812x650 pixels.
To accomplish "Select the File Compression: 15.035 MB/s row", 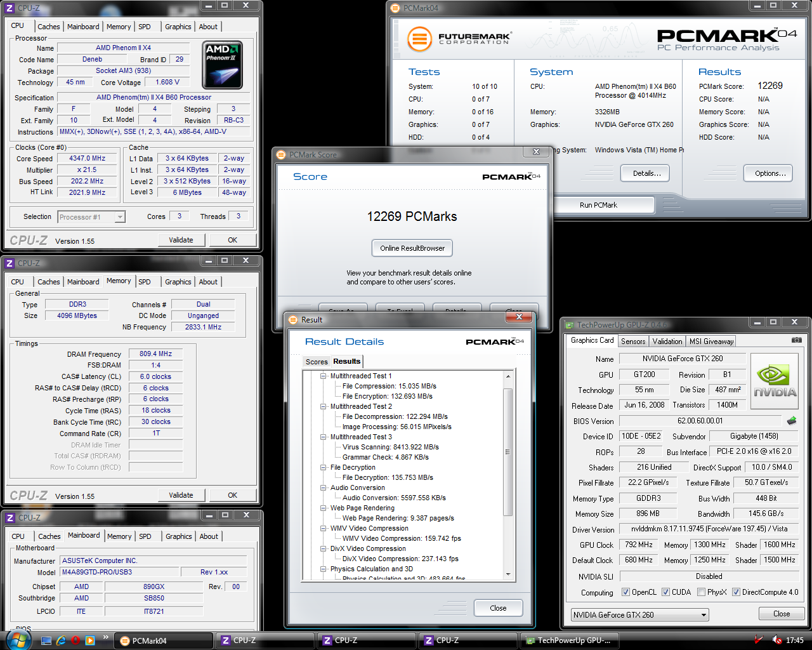I will [390, 386].
